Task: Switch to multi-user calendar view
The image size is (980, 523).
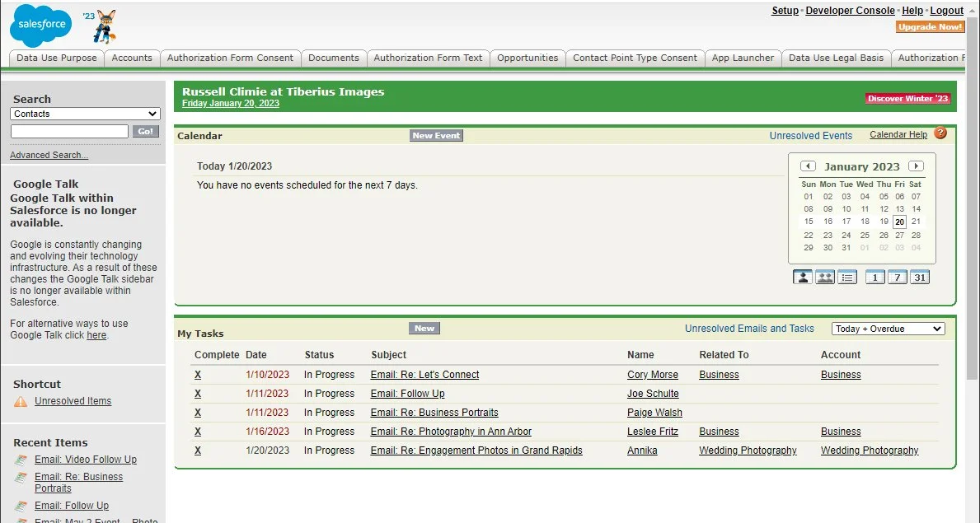Action: tap(825, 277)
